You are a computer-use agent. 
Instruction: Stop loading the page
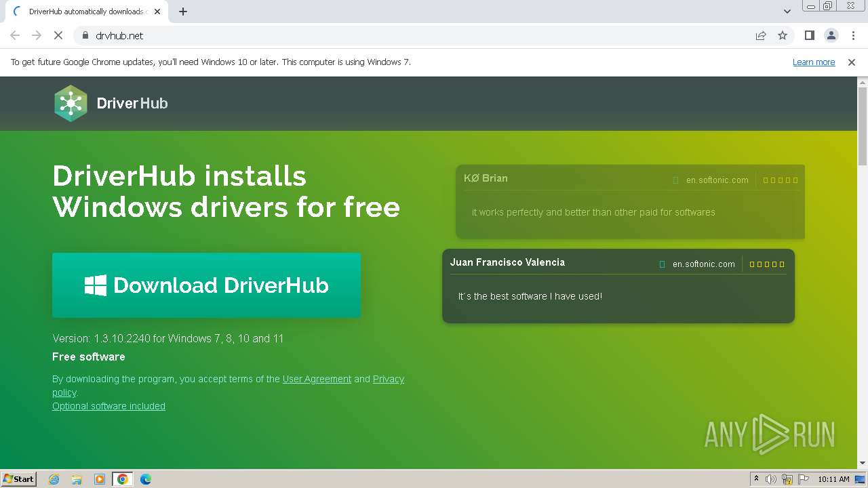pyautogui.click(x=58, y=35)
